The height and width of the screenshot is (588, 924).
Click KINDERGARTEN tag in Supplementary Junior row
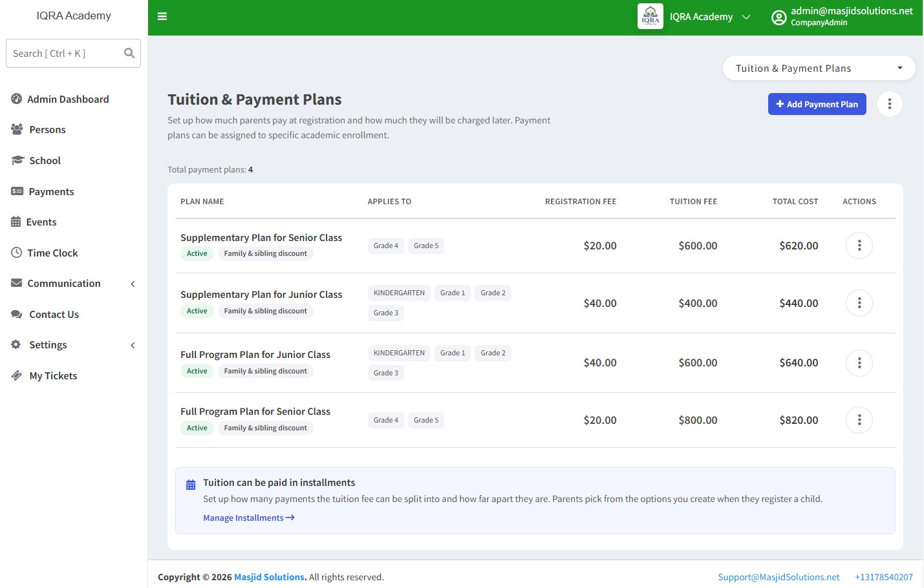point(399,293)
